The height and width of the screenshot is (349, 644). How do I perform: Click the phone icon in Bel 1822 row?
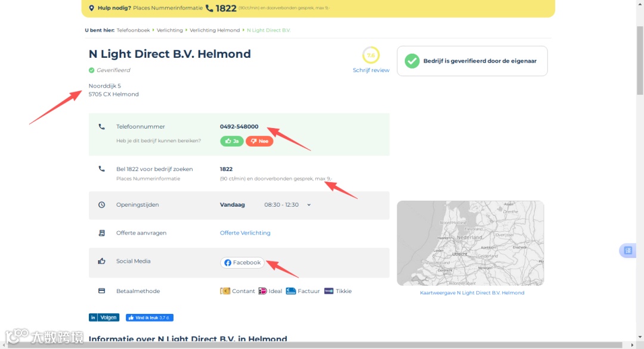[x=101, y=169]
